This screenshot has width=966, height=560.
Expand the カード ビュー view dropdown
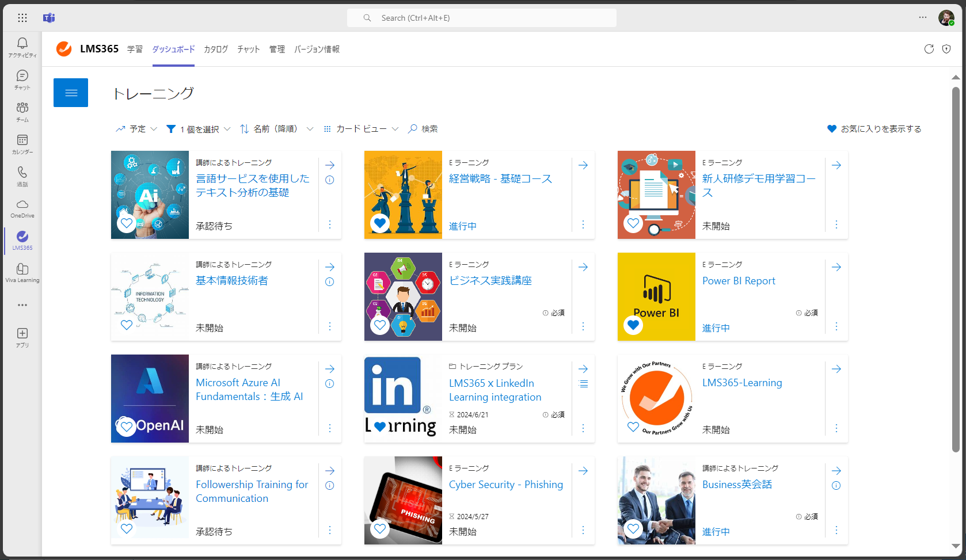pos(361,129)
